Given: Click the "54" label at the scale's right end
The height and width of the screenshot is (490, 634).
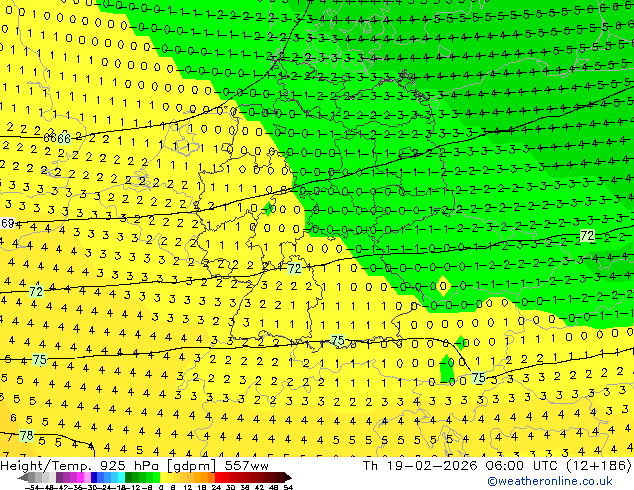Looking at the screenshot, I should [288, 487].
